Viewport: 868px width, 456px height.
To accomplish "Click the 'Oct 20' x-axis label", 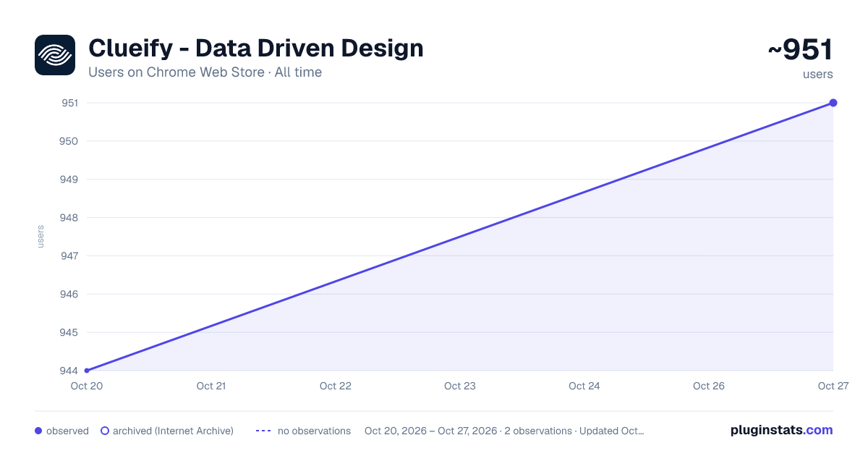I will point(87,386).
